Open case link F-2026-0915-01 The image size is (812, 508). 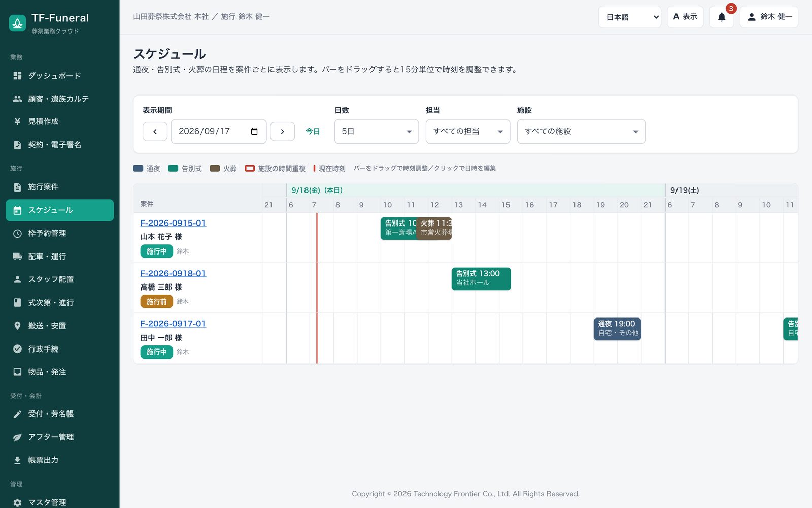pos(173,223)
